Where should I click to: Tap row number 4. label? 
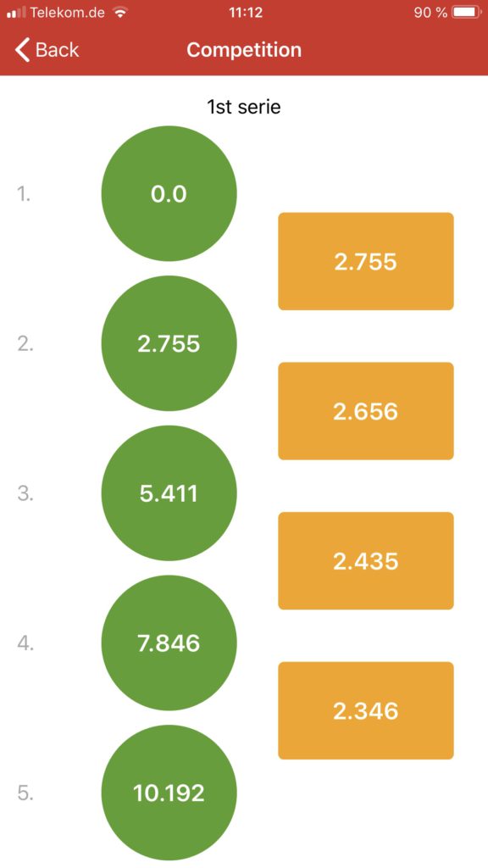pos(25,643)
